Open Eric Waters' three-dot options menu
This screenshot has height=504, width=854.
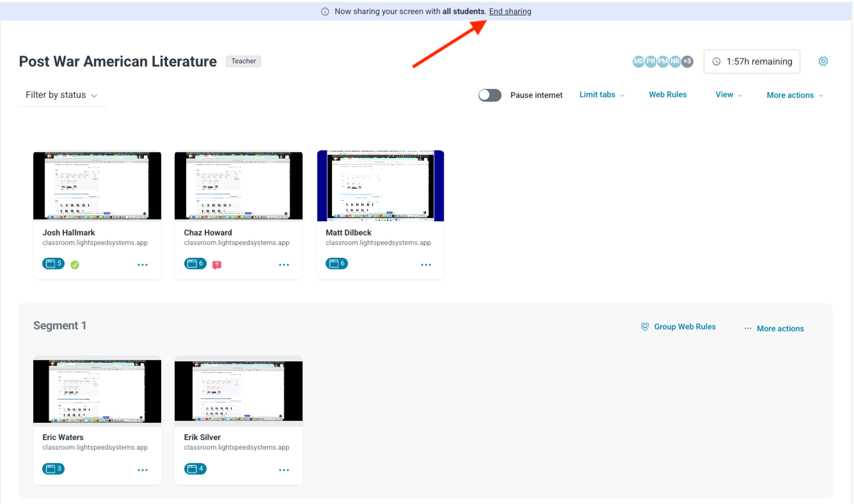(x=143, y=470)
